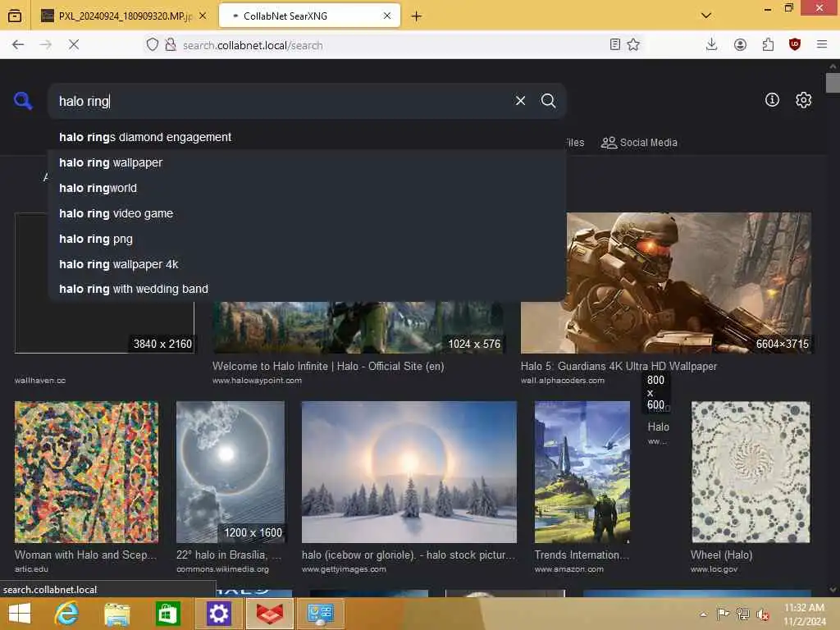
Task: Go back to previous page
Action: pyautogui.click(x=18, y=45)
